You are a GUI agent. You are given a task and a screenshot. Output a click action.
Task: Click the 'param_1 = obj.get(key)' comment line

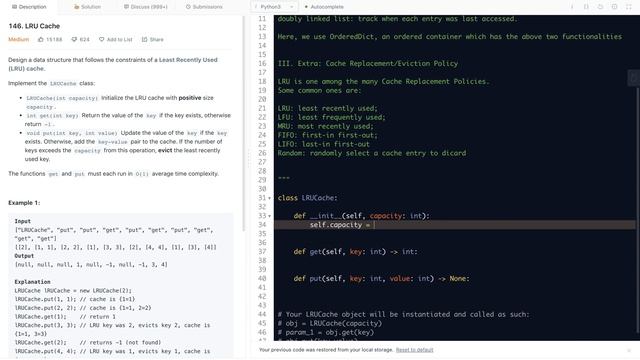pos(326,332)
